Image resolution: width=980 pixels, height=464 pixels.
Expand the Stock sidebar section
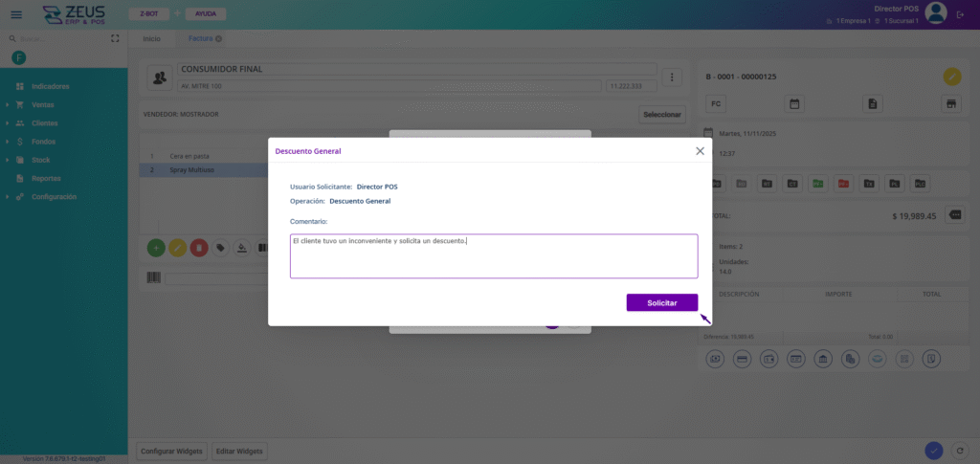[x=40, y=160]
